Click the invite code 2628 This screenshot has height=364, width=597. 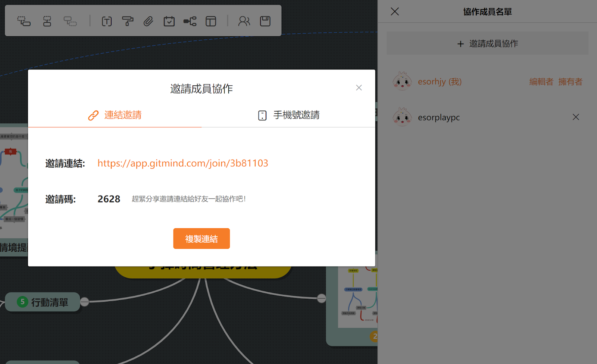(x=109, y=199)
